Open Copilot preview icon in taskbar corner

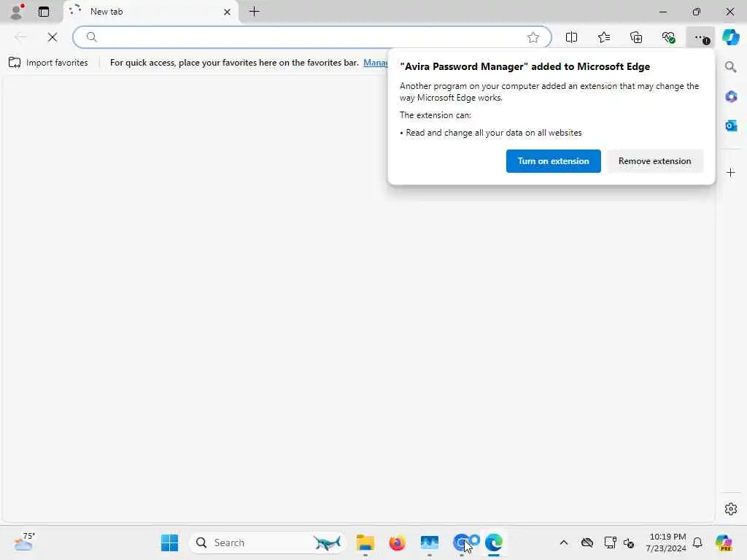(x=724, y=542)
